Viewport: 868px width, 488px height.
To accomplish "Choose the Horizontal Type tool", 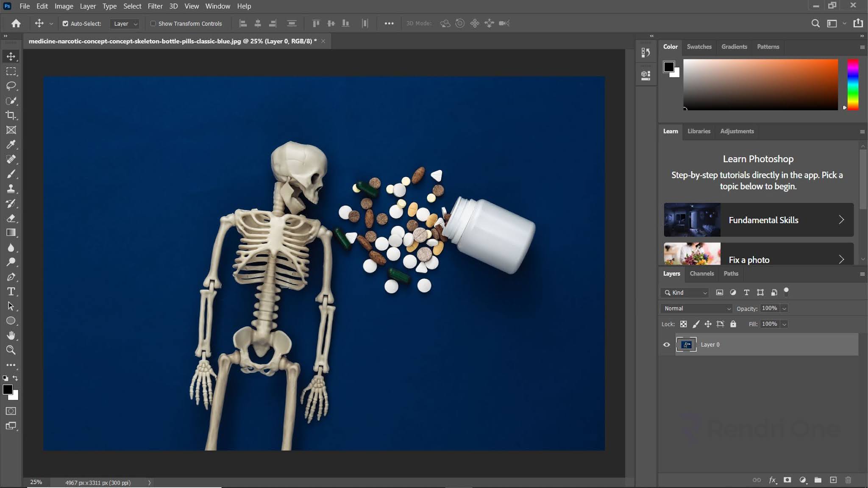I will pyautogui.click(x=11, y=291).
